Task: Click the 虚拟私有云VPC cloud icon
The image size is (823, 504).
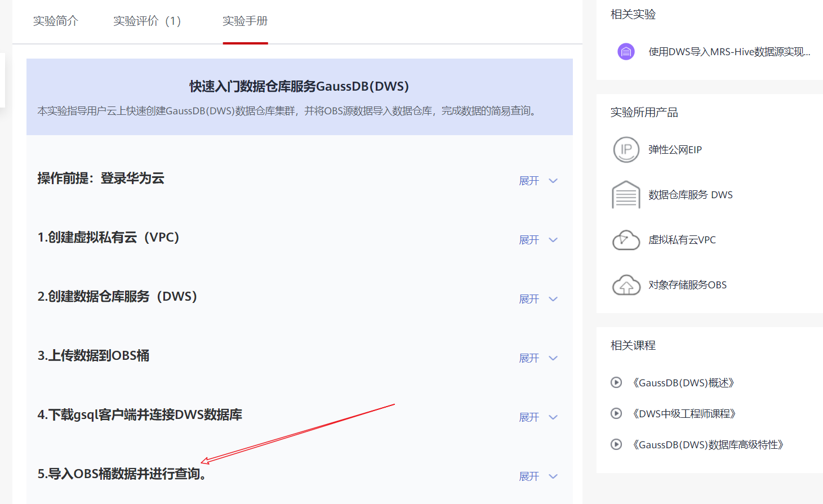Action: [626, 240]
